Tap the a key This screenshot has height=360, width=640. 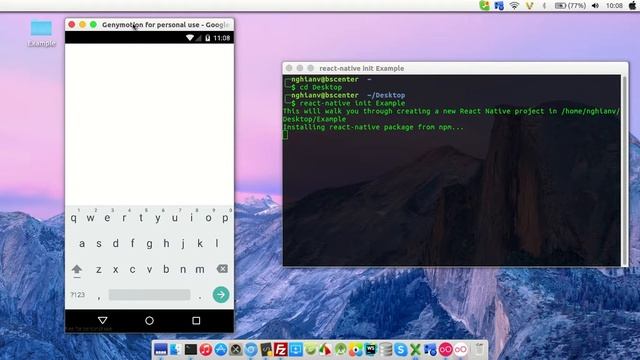[x=82, y=244]
